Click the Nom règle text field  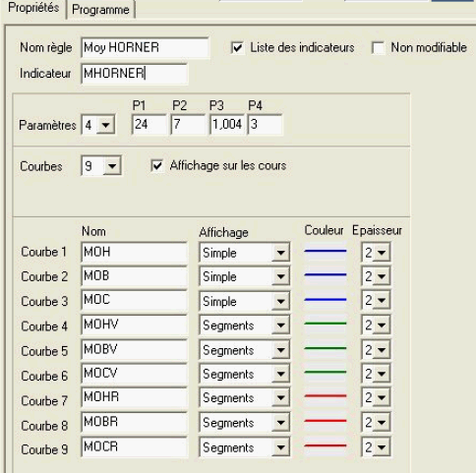point(145,48)
